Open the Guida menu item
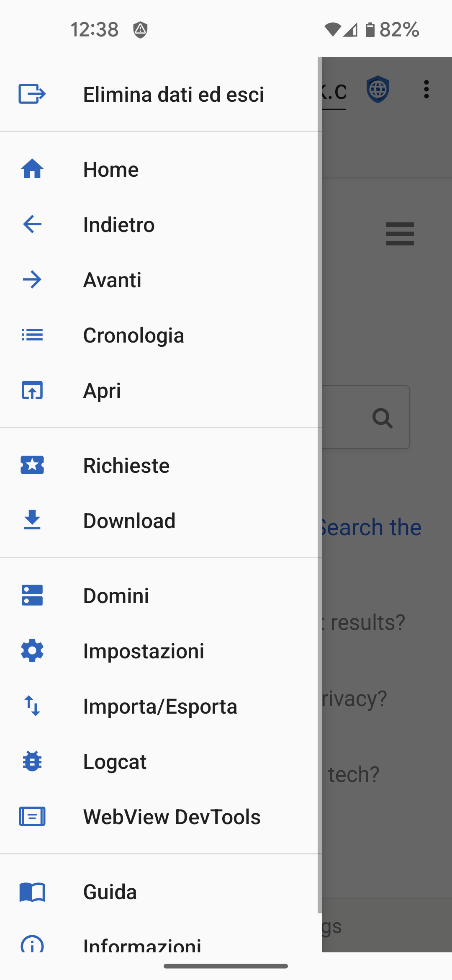Image resolution: width=452 pixels, height=980 pixels. 110,892
